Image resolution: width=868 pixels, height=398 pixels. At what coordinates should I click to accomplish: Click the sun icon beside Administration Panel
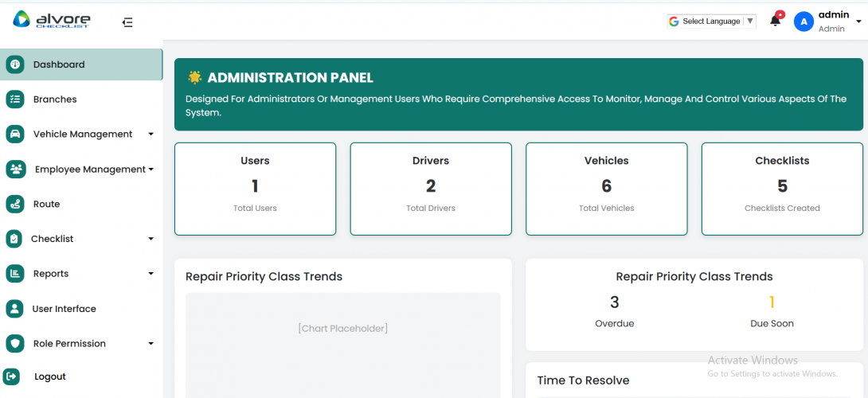tap(194, 77)
